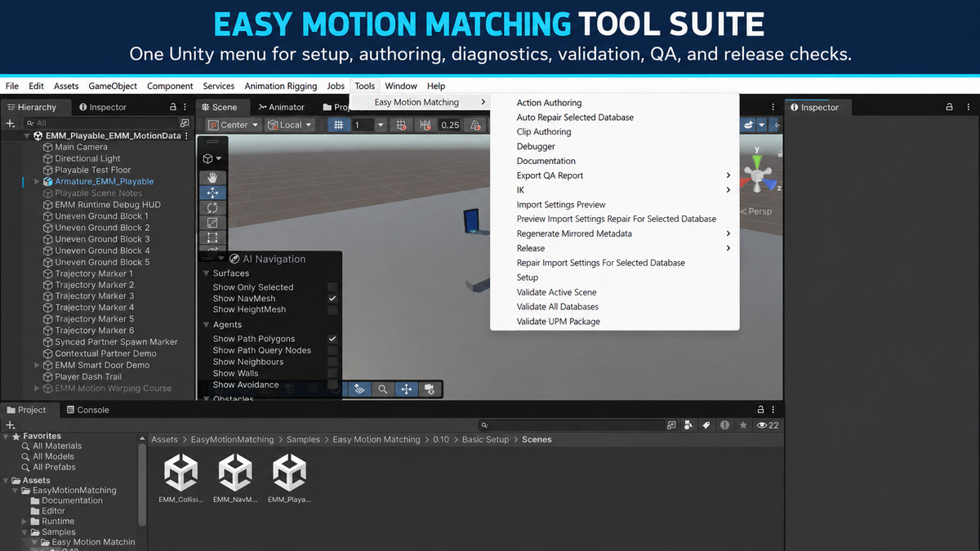Click the camera overlay icon in bottom toolbar
This screenshot has width=980, height=551.
click(x=430, y=390)
